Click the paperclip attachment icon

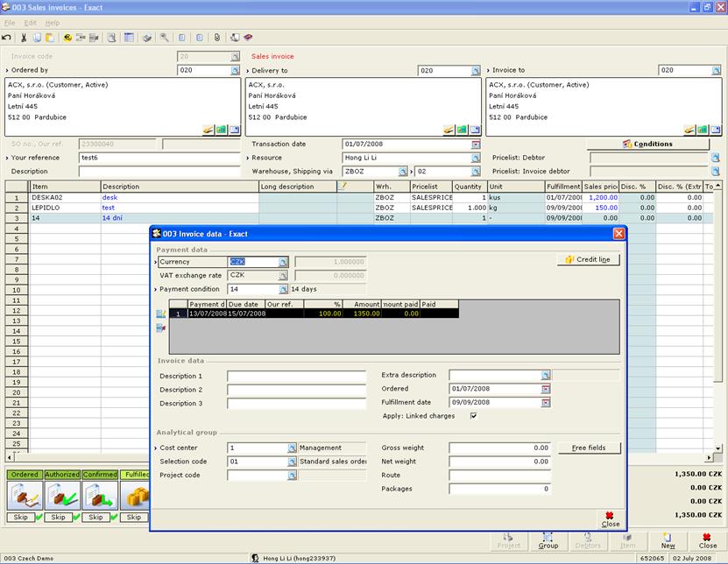(x=216, y=36)
